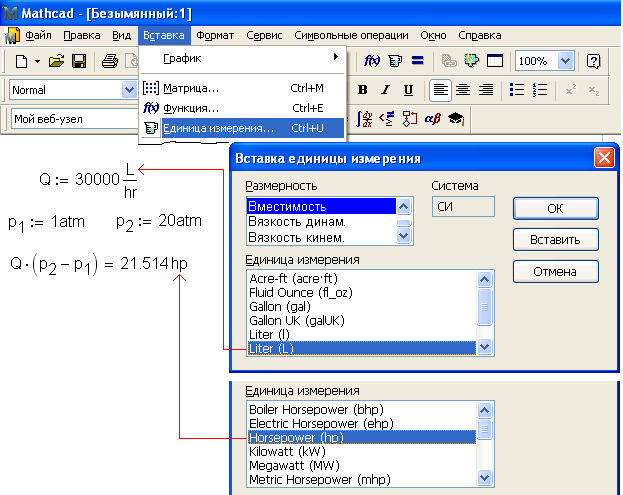
Task: Toggle bulleted list
Action: click(x=517, y=90)
